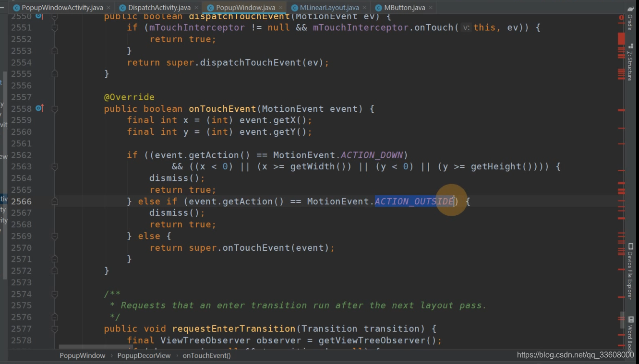The image size is (639, 364).
Task: Click 'return true;' on line 2552
Action: [x=183, y=39]
